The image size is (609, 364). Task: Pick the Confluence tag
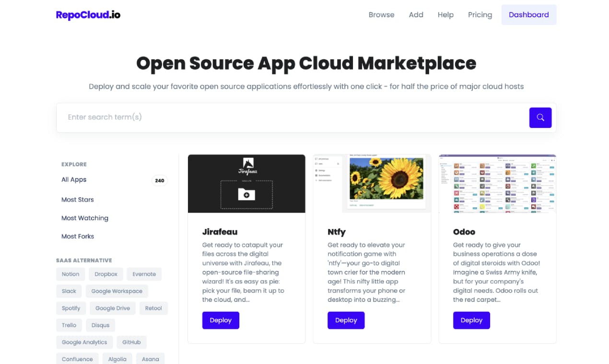(x=77, y=359)
